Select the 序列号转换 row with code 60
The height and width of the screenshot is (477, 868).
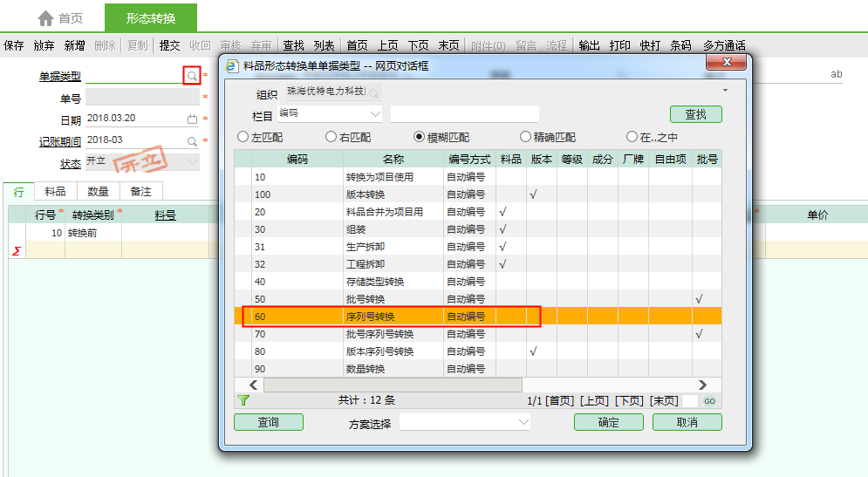371,317
